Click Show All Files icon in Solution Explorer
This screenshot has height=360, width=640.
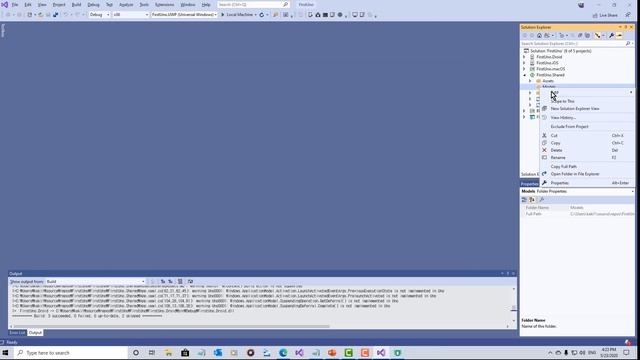coord(587,36)
